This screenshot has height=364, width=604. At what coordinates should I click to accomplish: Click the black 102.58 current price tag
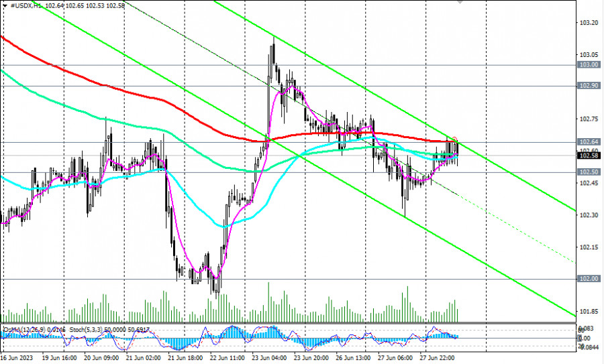[x=589, y=156]
